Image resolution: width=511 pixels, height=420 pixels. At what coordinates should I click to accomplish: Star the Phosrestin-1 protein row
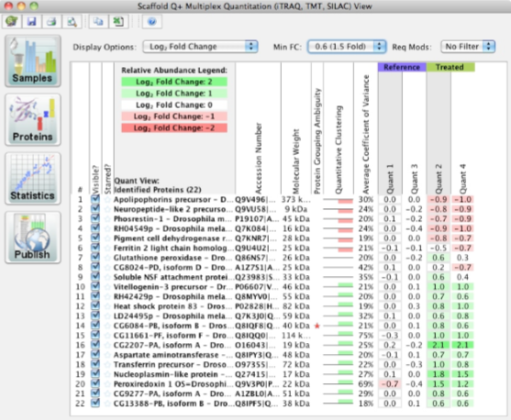click(x=107, y=219)
